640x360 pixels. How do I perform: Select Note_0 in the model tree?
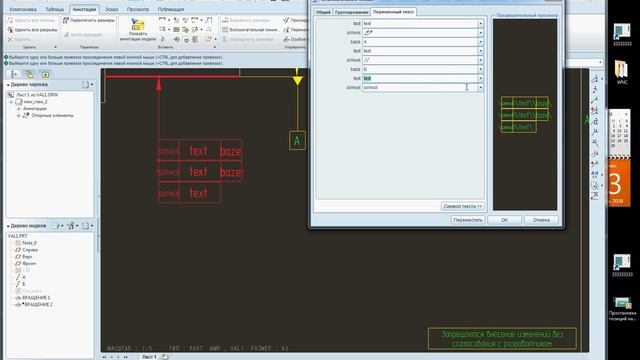(26, 243)
